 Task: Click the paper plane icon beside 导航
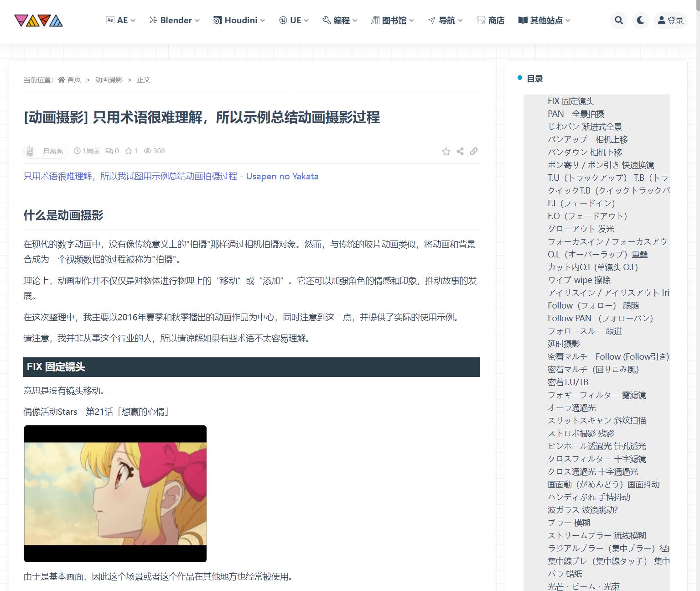click(431, 21)
